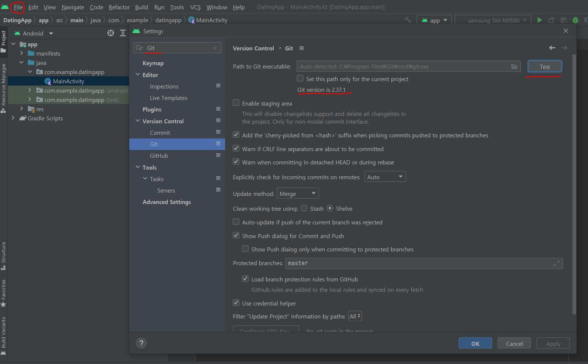Click the Apply Changes and Restart icon
The height and width of the screenshot is (364, 588).
point(551,20)
